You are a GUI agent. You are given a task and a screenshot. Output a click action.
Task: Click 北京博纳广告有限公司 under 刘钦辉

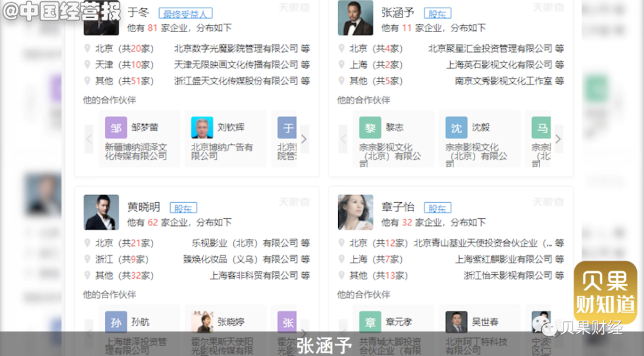222,151
